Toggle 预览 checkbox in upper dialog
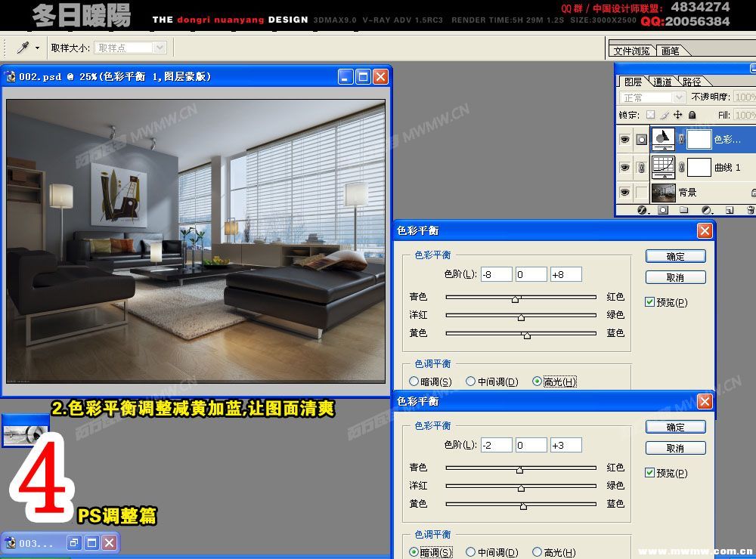 pyautogui.click(x=649, y=301)
